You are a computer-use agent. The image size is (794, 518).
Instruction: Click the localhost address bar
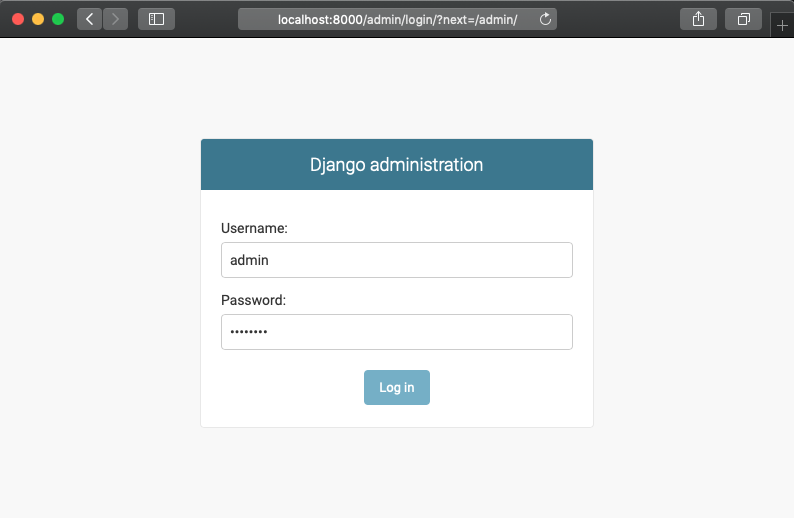pos(396,20)
